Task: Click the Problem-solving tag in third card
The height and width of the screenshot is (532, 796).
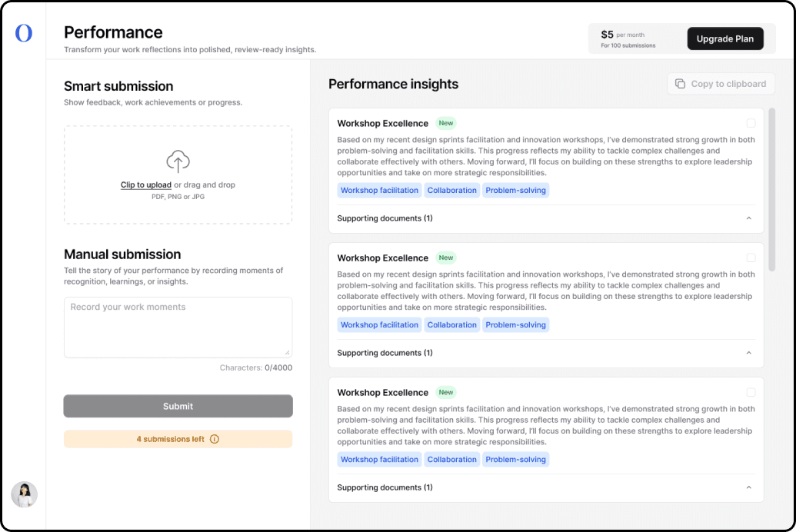Action: click(515, 460)
